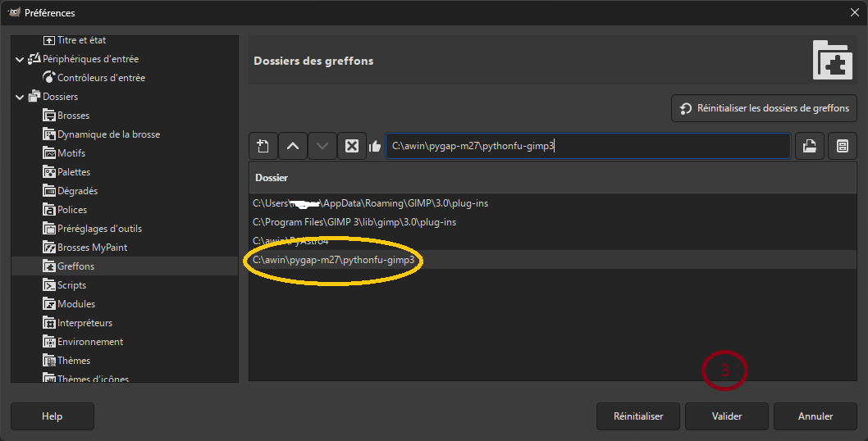The height and width of the screenshot is (441, 868).
Task: Click the Dégradés folder icon
Action: coord(49,191)
